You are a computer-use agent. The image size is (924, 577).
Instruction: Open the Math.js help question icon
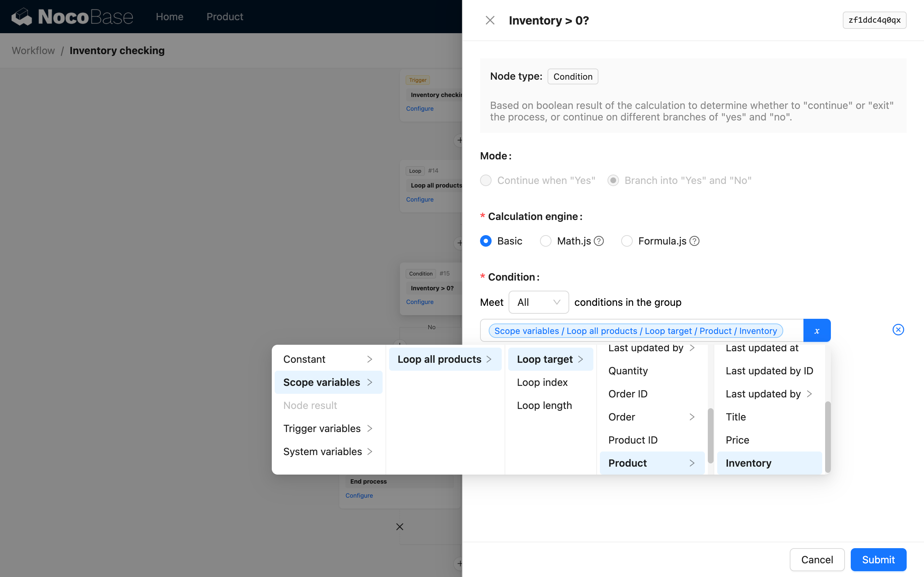point(599,241)
